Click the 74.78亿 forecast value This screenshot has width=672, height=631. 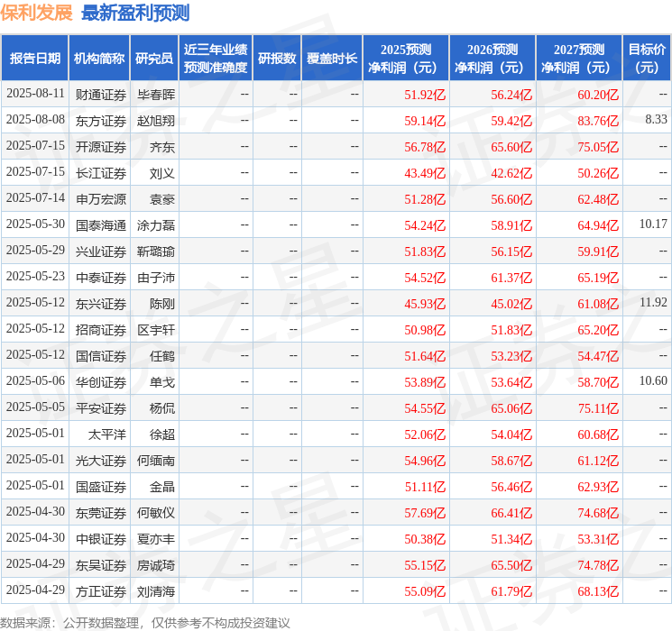(x=598, y=565)
